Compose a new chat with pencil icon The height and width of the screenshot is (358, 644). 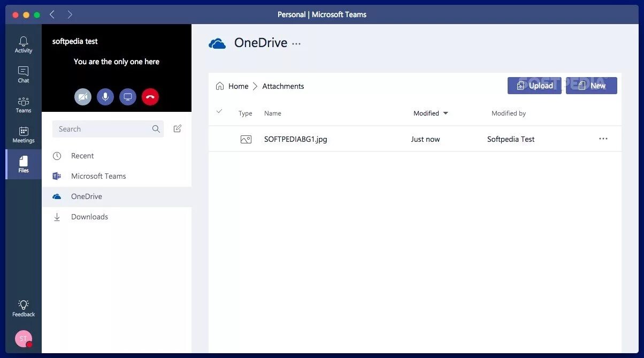tap(178, 129)
